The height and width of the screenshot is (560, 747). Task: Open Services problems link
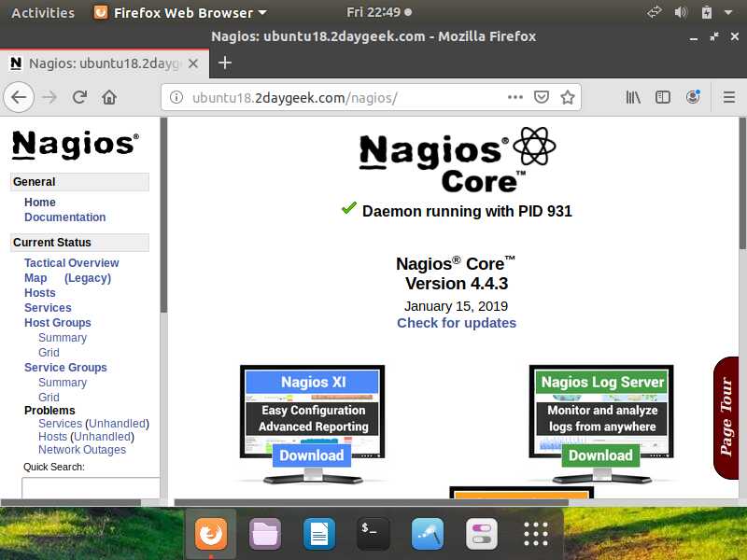[x=60, y=424]
